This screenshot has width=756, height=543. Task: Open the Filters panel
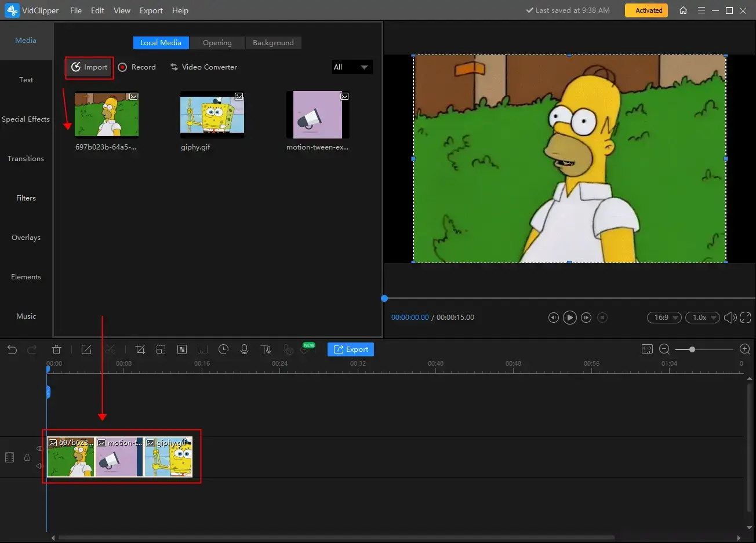pyautogui.click(x=26, y=198)
